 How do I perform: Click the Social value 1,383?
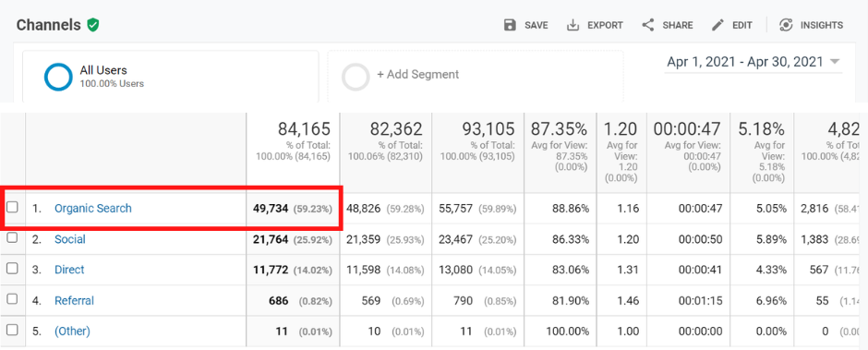point(814,239)
